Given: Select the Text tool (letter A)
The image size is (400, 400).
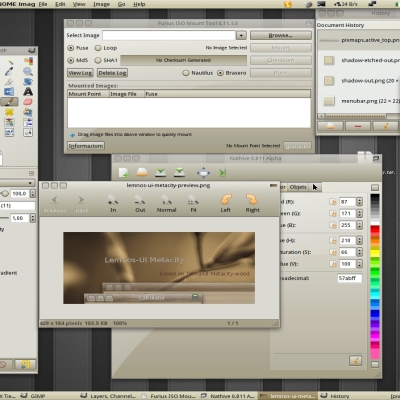Looking at the screenshot, I should (x=28, y=92).
